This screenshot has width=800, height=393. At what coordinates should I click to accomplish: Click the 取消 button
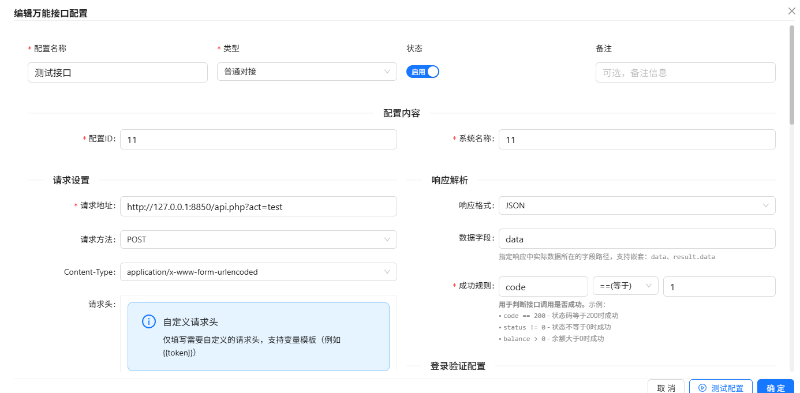[666, 387]
